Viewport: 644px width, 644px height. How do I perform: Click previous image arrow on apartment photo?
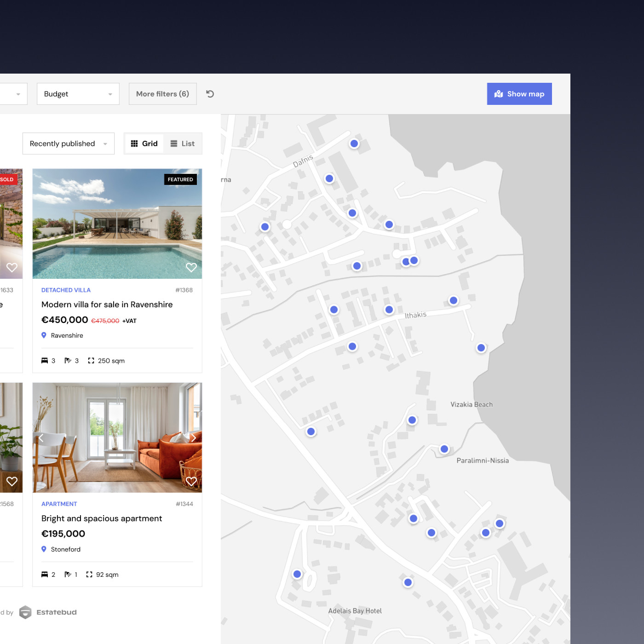click(x=41, y=438)
